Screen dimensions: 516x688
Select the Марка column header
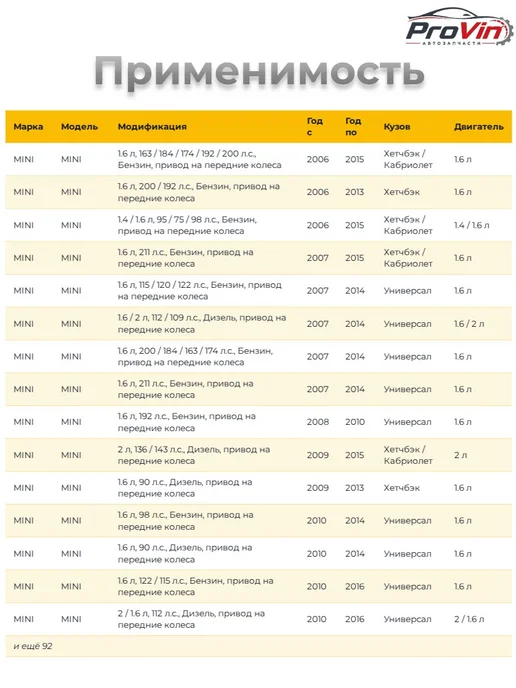[28, 127]
